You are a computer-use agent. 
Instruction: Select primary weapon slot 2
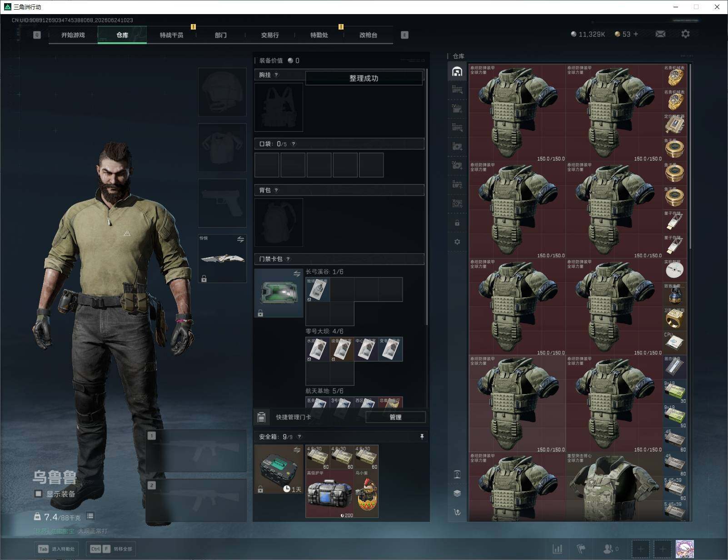(x=196, y=500)
